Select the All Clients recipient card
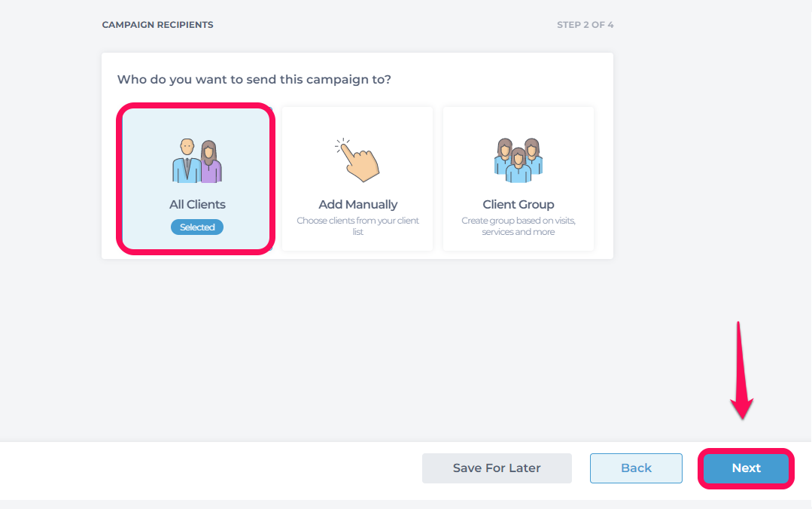812x509 pixels. click(x=196, y=178)
